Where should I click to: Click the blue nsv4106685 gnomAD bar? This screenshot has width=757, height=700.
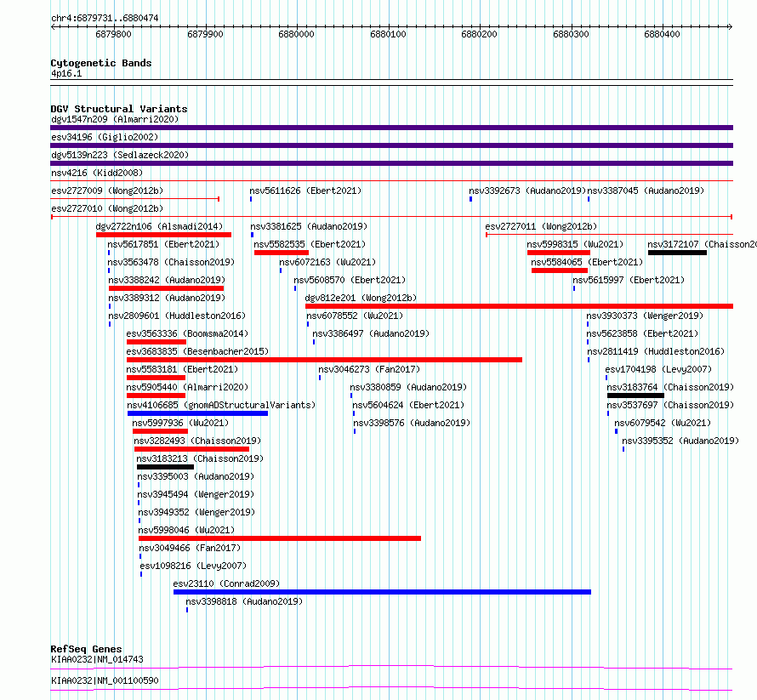(197, 413)
